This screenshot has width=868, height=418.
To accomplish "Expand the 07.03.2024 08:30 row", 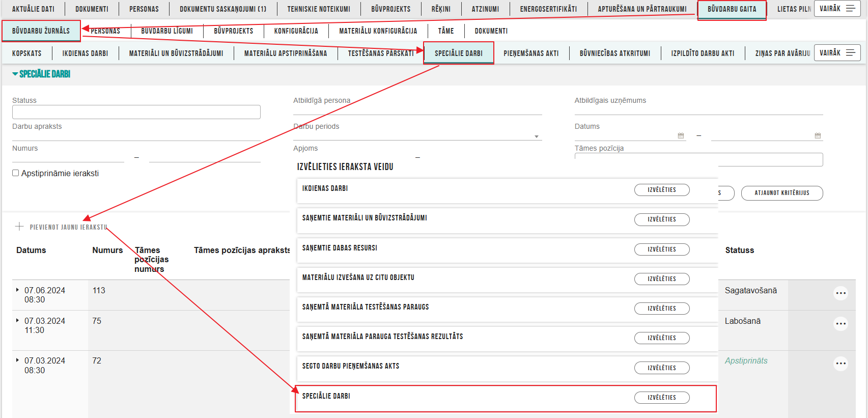I will [x=17, y=360].
